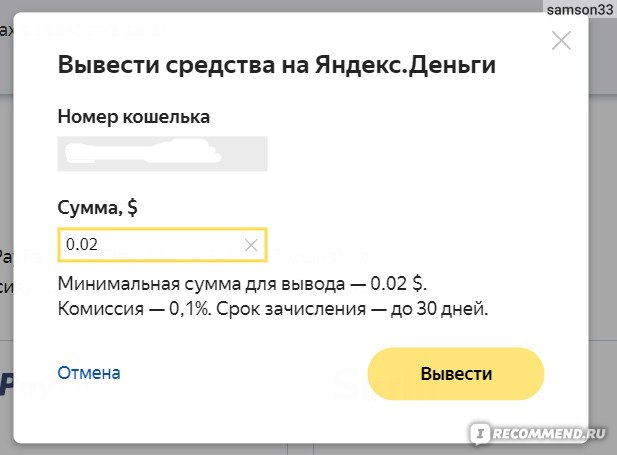The width and height of the screenshot is (617, 455).
Task: Click the Минимальная сумма для вывода note
Action: (242, 283)
